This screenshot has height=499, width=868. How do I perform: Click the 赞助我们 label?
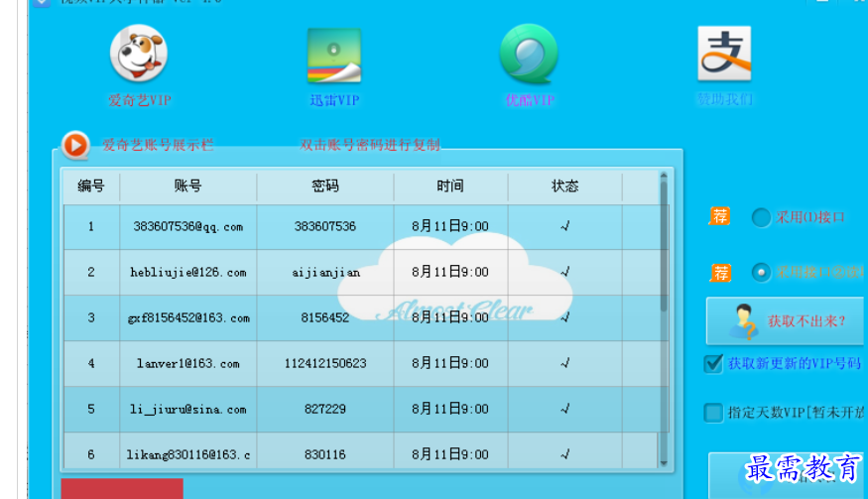(724, 99)
